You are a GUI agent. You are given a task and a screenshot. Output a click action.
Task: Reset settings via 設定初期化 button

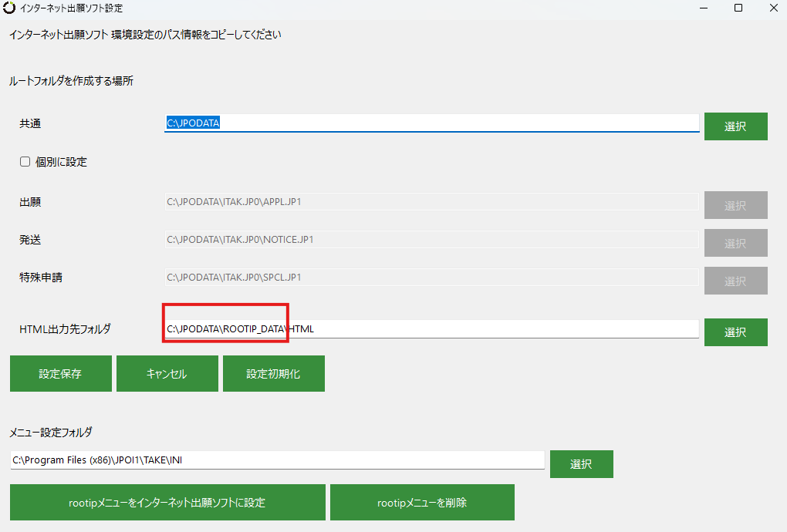[274, 373]
